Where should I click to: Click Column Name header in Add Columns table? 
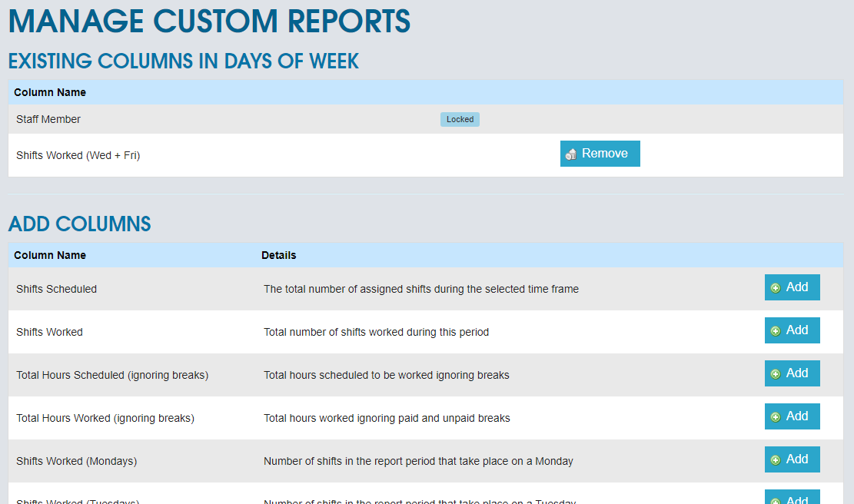coord(50,255)
